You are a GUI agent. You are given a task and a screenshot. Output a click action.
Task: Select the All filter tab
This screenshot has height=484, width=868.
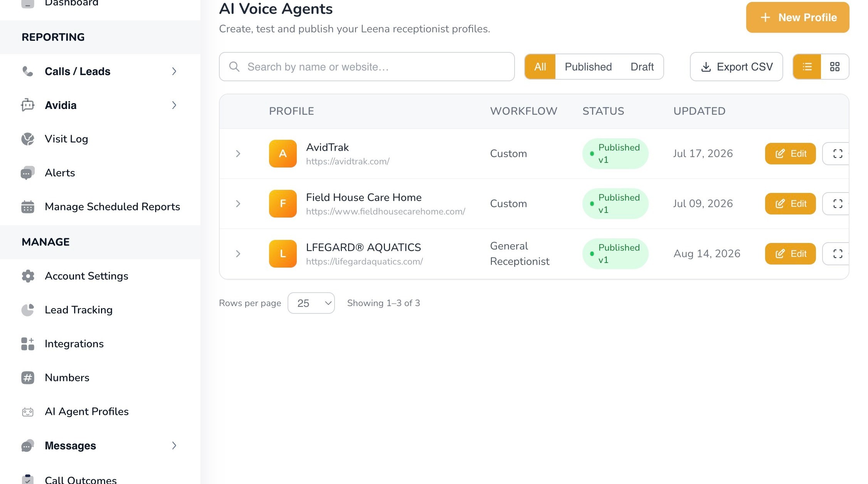pos(540,67)
